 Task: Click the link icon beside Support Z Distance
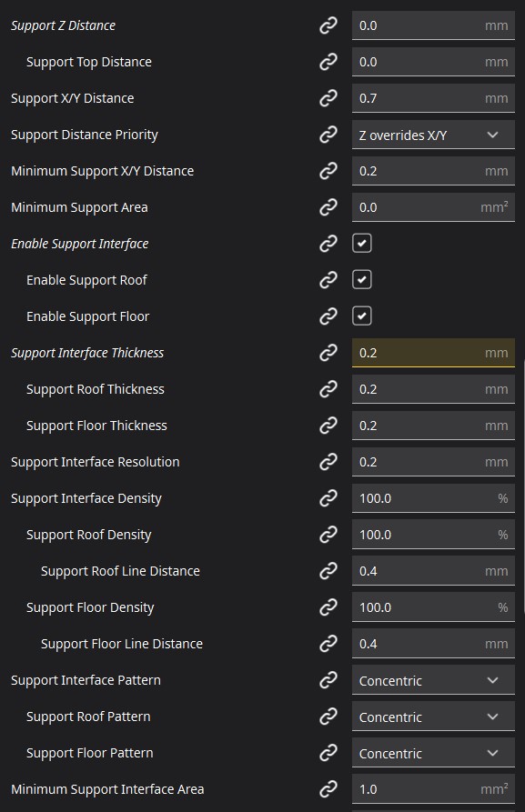click(328, 25)
